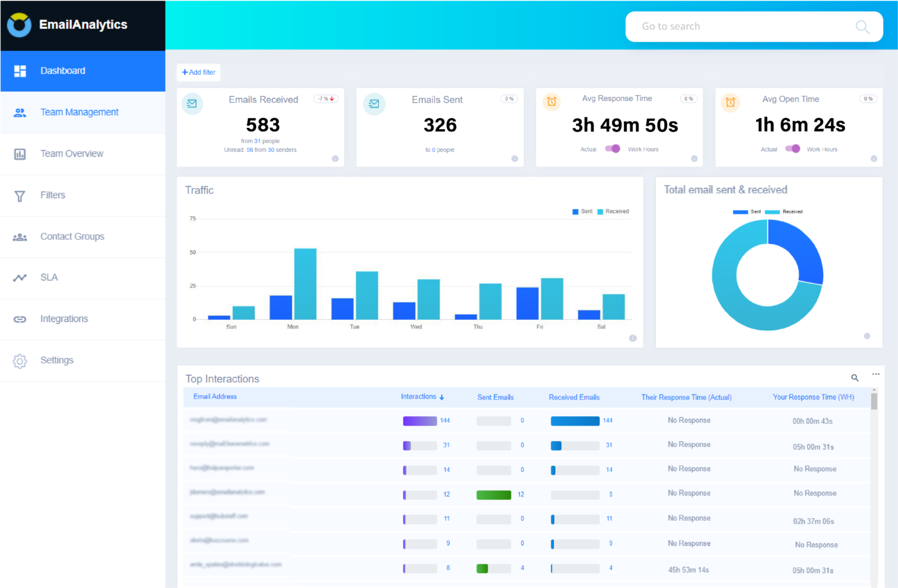Image resolution: width=898 pixels, height=588 pixels.
Task: Open the Integrations link icon
Action: [x=20, y=319]
